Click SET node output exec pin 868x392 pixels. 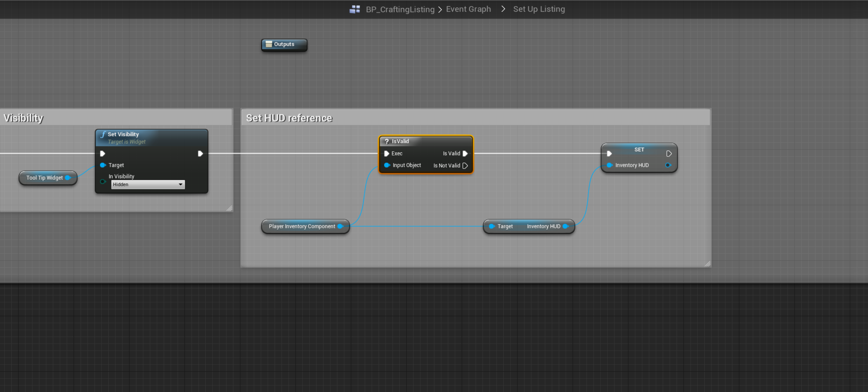[x=669, y=154]
